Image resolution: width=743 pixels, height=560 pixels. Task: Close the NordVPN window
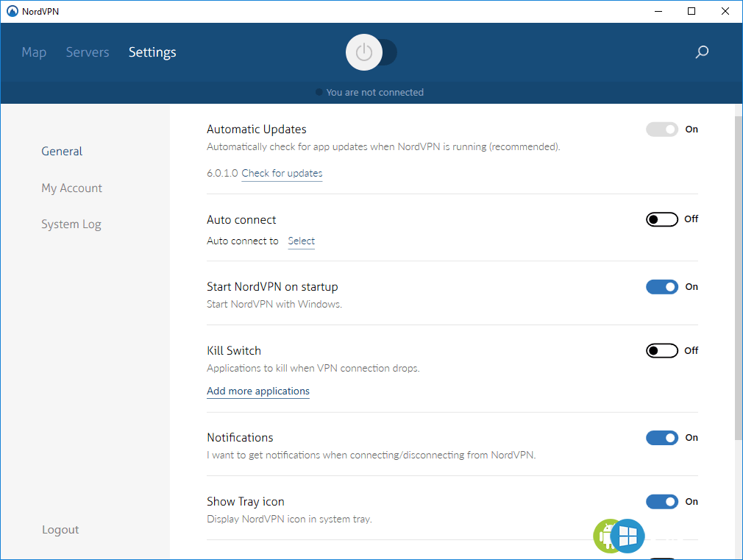point(725,11)
